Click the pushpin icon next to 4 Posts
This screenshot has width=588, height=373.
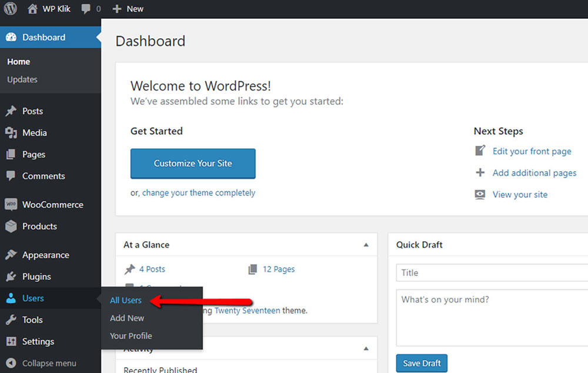click(x=130, y=269)
